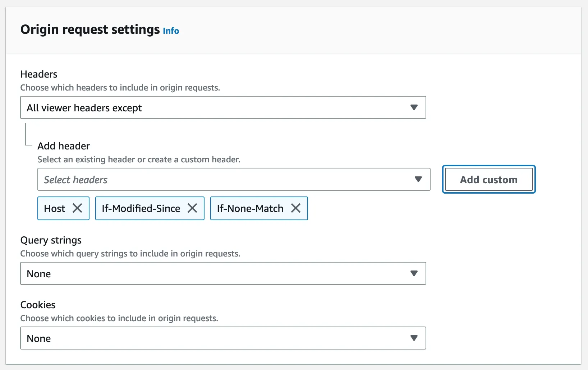588x370 pixels.
Task: Click the Headers dropdown arrow icon
Action: pos(414,107)
